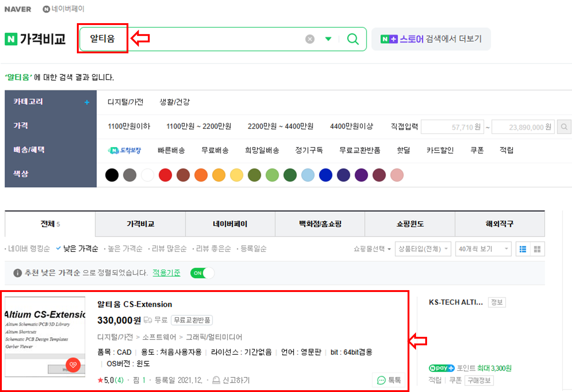
Task: Click the 신고하기 report icon link
Action: coord(231,380)
